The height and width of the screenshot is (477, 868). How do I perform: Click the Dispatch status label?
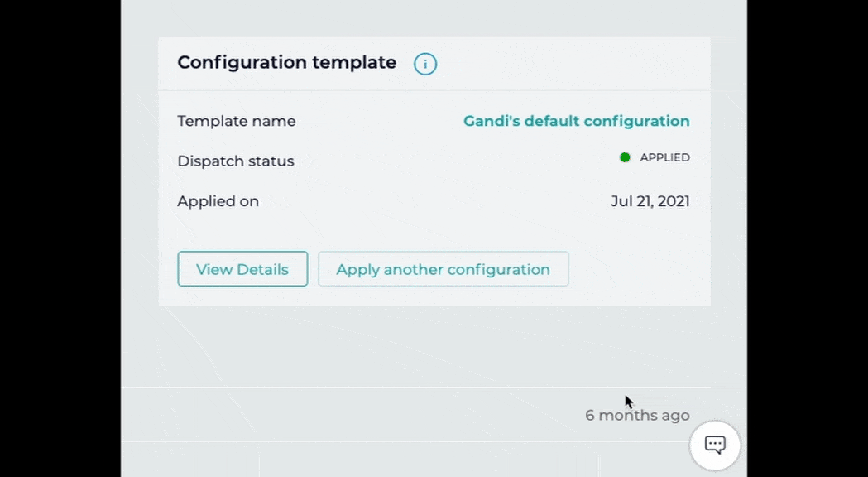(x=235, y=161)
